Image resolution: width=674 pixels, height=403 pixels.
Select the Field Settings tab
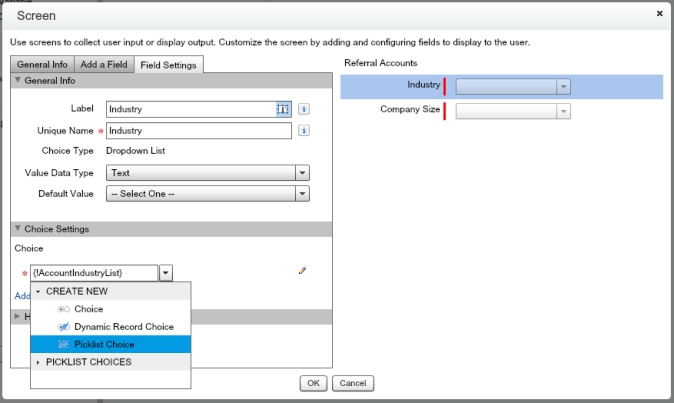coord(168,65)
